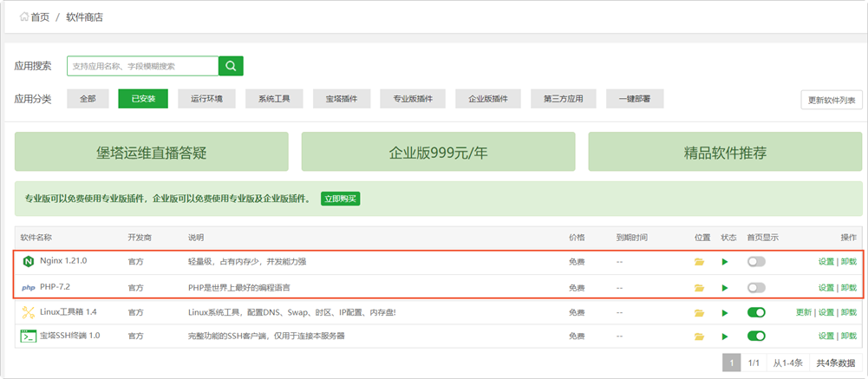Click the Nginx logo icon
The height and width of the screenshot is (379, 868).
point(29,262)
